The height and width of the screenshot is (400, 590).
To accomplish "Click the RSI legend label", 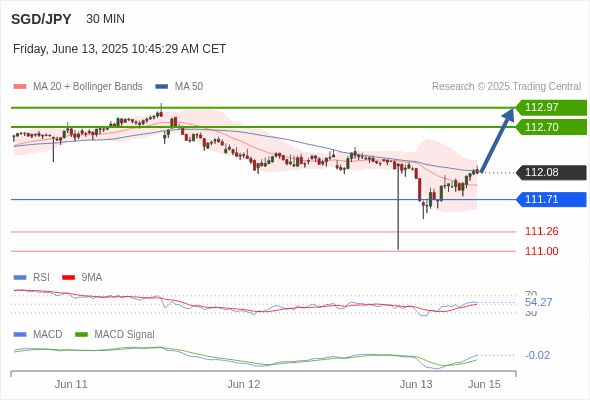I will pos(41,278).
